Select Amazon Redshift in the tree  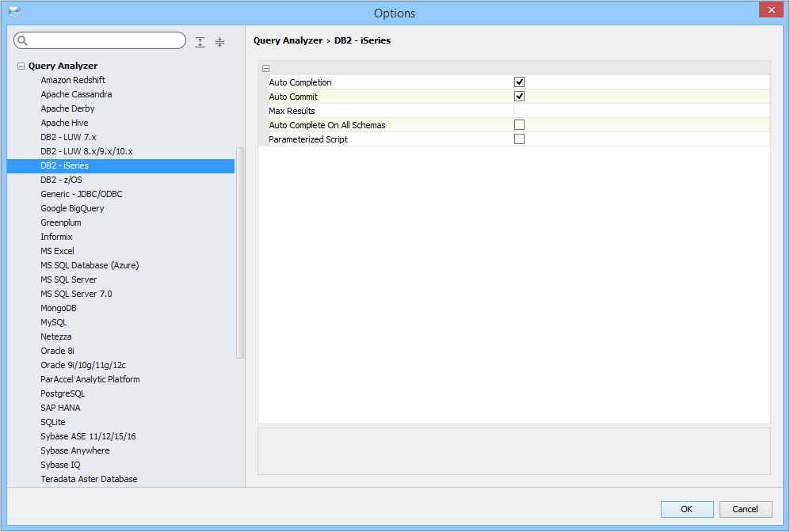coord(73,80)
